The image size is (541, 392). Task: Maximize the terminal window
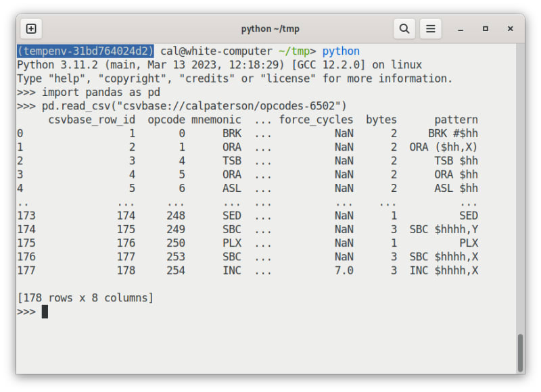point(485,29)
